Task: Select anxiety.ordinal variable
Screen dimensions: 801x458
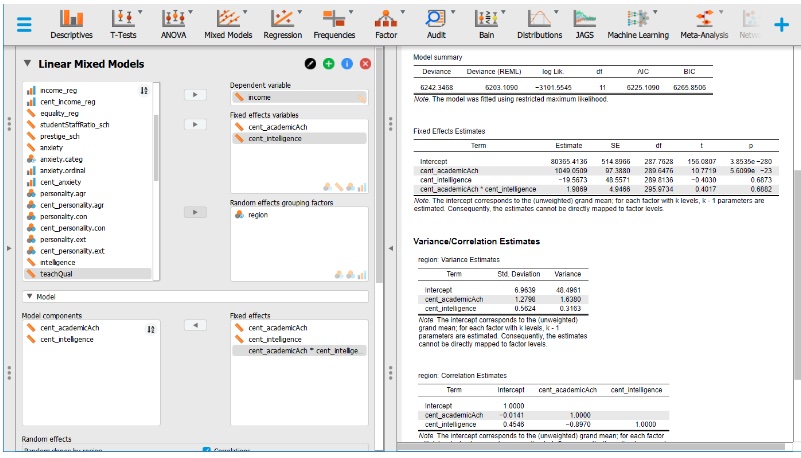Action: coord(88,171)
